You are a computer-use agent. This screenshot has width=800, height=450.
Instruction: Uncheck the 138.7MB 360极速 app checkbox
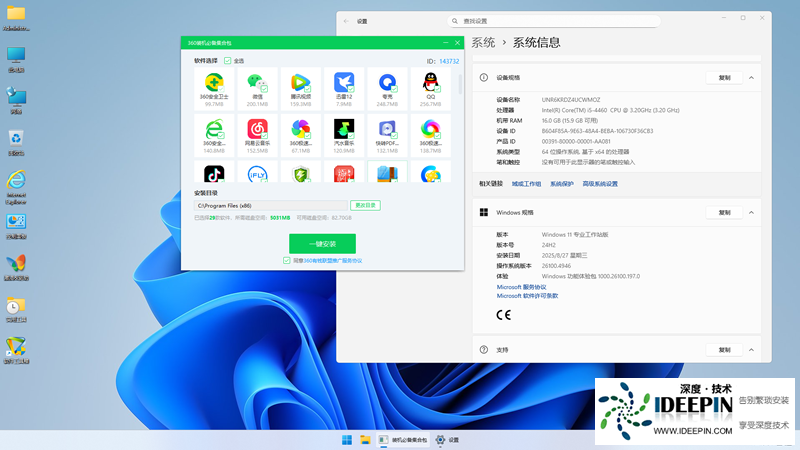[x=438, y=136]
